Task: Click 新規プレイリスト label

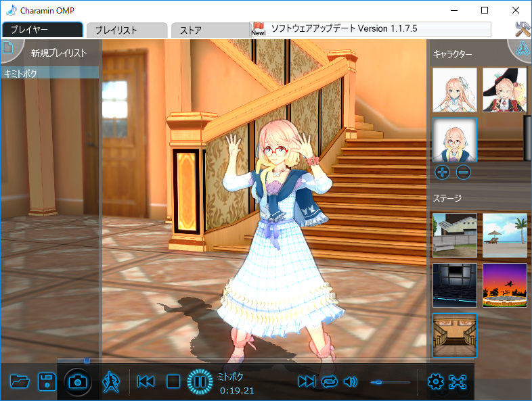Action: coord(59,53)
